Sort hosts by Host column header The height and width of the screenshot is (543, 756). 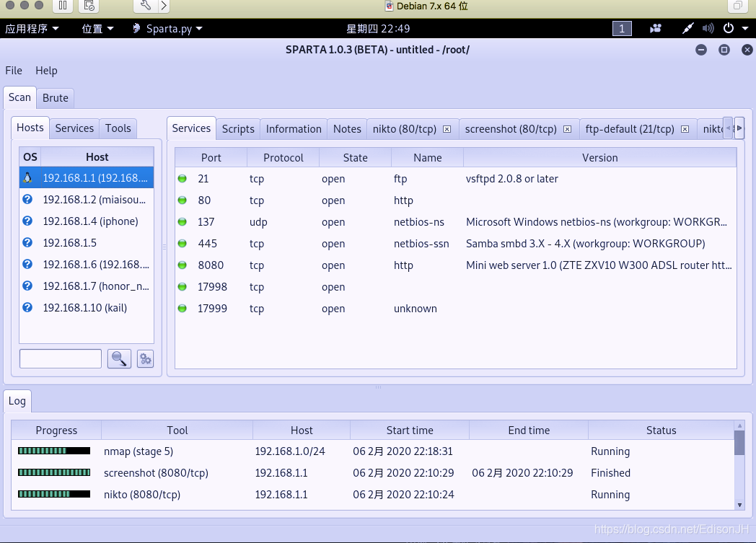pos(97,157)
